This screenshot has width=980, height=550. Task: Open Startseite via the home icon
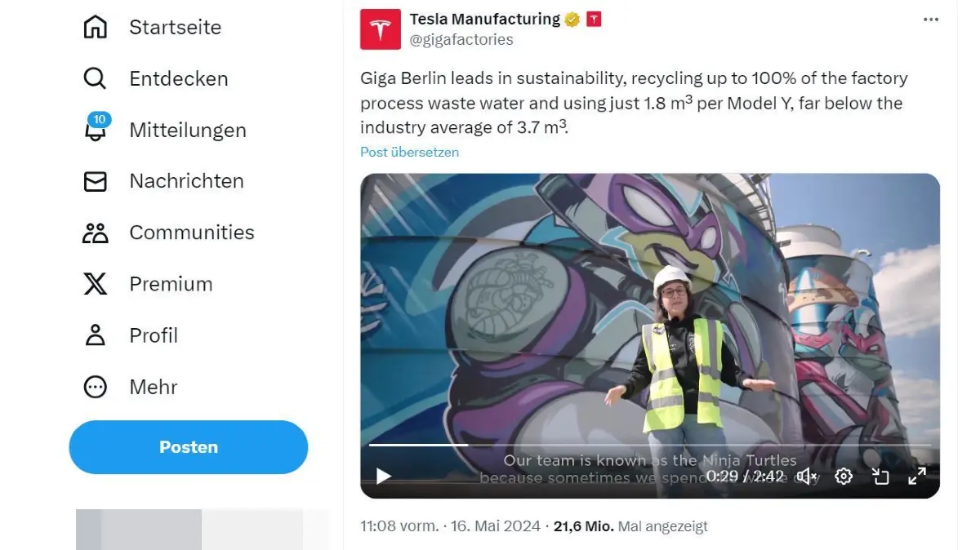tap(95, 27)
